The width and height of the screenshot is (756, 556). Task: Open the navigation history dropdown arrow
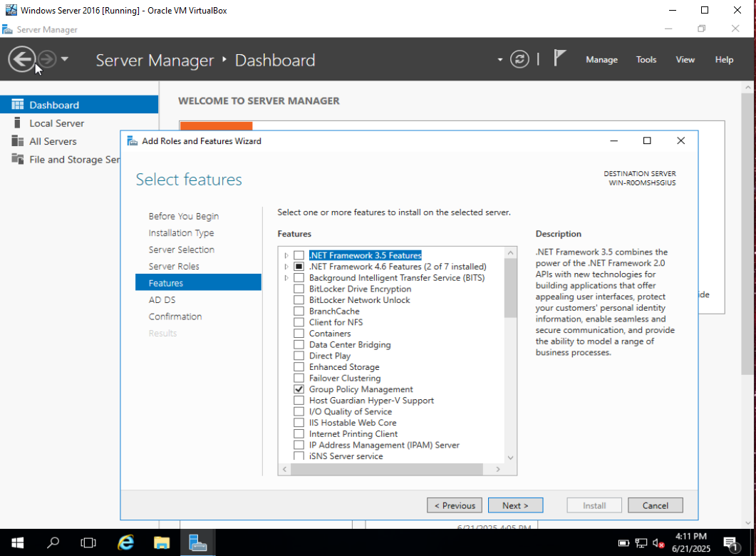tap(65, 59)
